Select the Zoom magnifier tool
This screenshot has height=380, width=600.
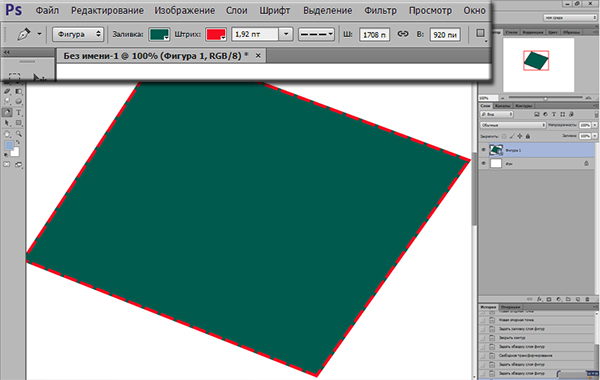point(19,134)
